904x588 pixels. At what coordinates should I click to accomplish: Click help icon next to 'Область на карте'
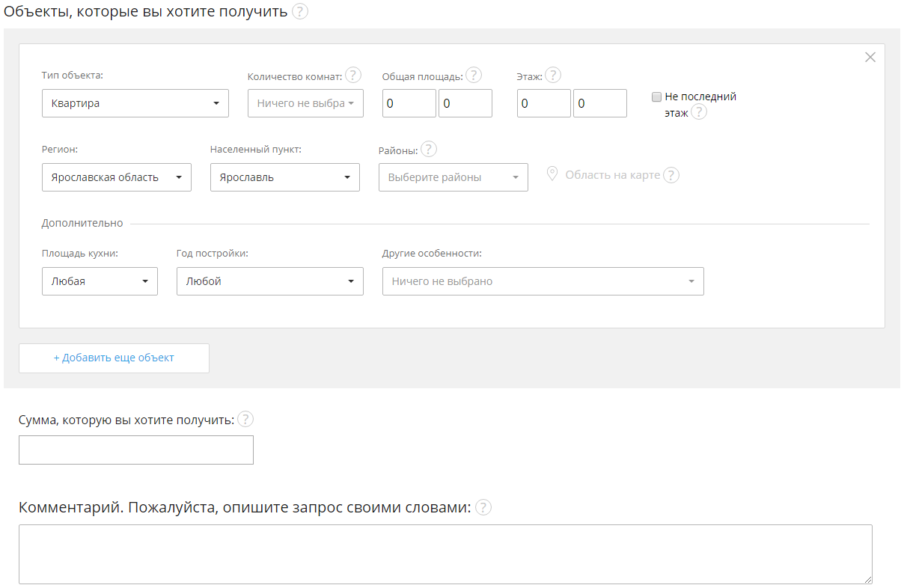tap(671, 175)
